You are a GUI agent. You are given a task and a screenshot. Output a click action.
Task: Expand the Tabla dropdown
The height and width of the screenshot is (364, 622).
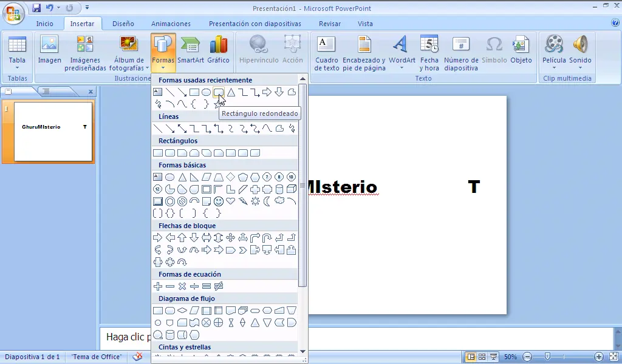click(x=17, y=68)
